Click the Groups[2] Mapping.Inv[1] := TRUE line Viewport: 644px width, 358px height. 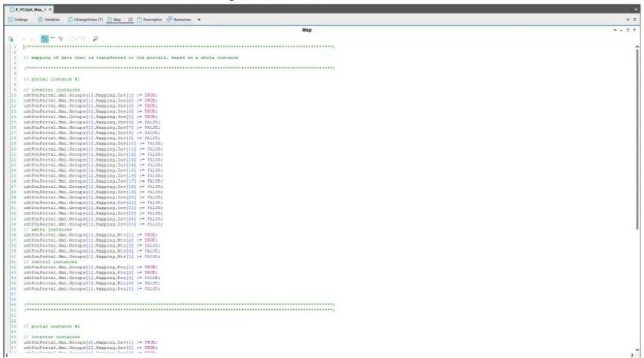[91, 342]
